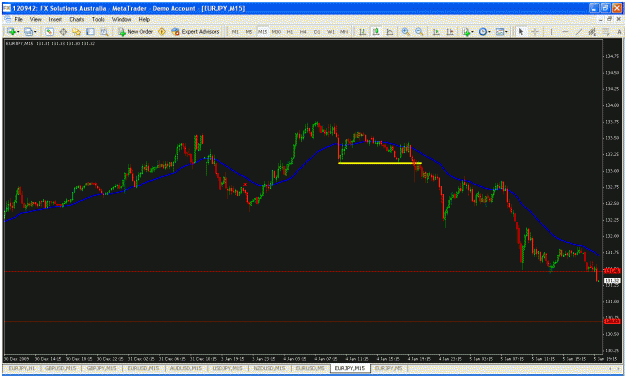Image resolution: width=625 pixels, height=376 pixels.
Task: Toggle the Expert Advisors button
Action: [195, 32]
